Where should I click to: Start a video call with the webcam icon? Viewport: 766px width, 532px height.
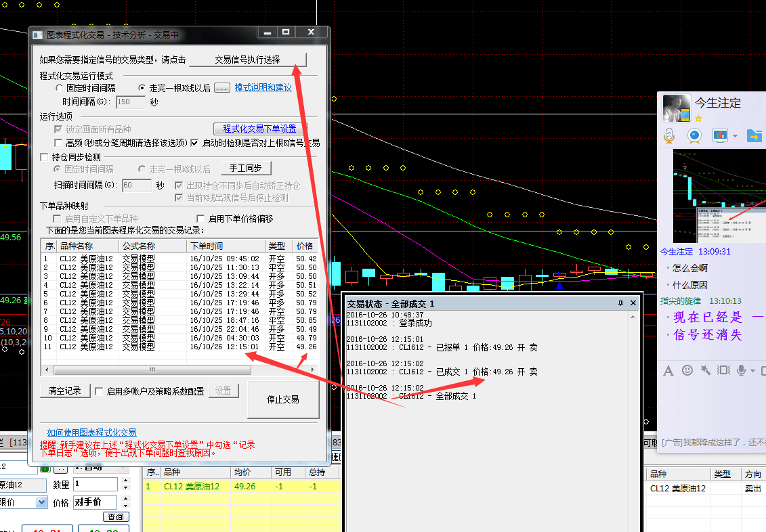click(694, 135)
